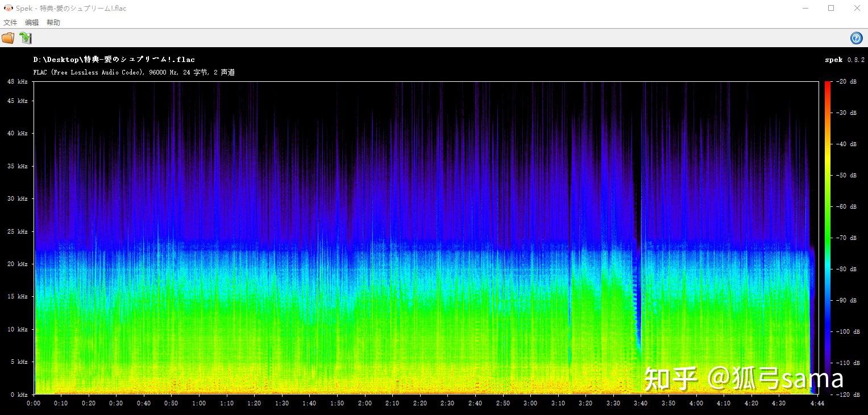Click the 1:30 time axis label

[x=282, y=404]
